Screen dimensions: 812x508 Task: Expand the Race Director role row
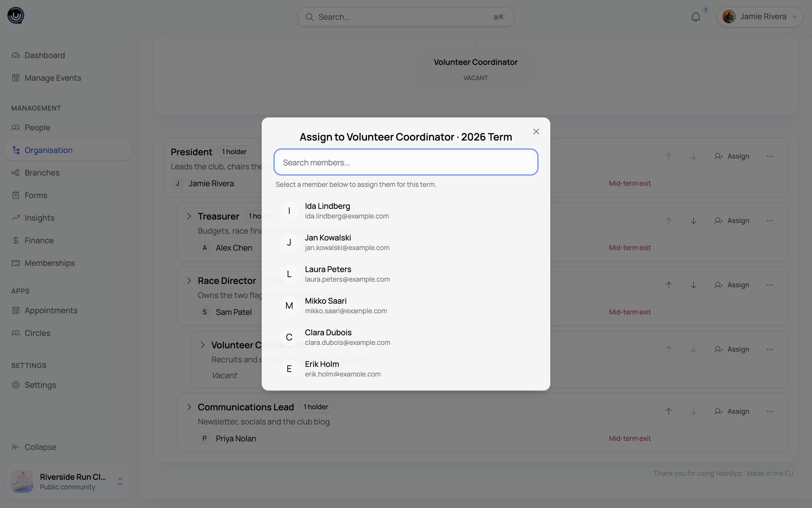pyautogui.click(x=189, y=281)
